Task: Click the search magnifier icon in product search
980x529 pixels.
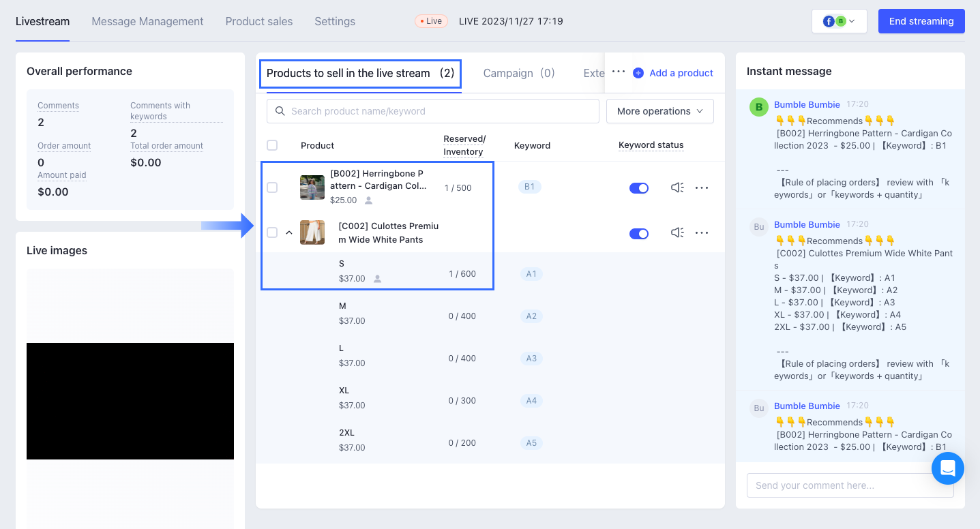Action: pyautogui.click(x=280, y=111)
